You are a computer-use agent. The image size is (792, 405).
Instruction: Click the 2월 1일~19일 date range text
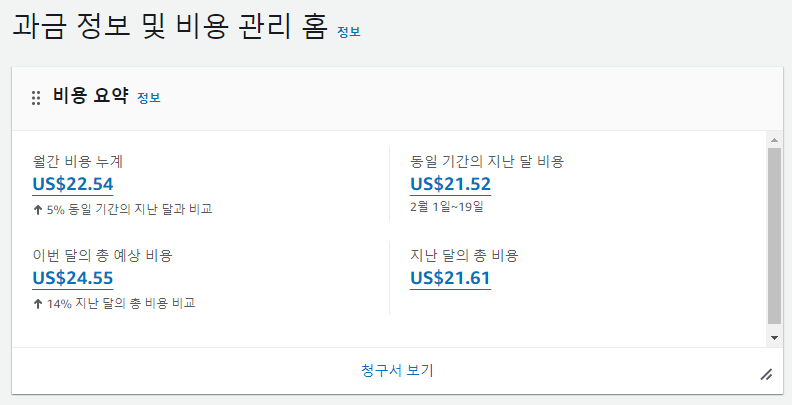click(x=447, y=207)
